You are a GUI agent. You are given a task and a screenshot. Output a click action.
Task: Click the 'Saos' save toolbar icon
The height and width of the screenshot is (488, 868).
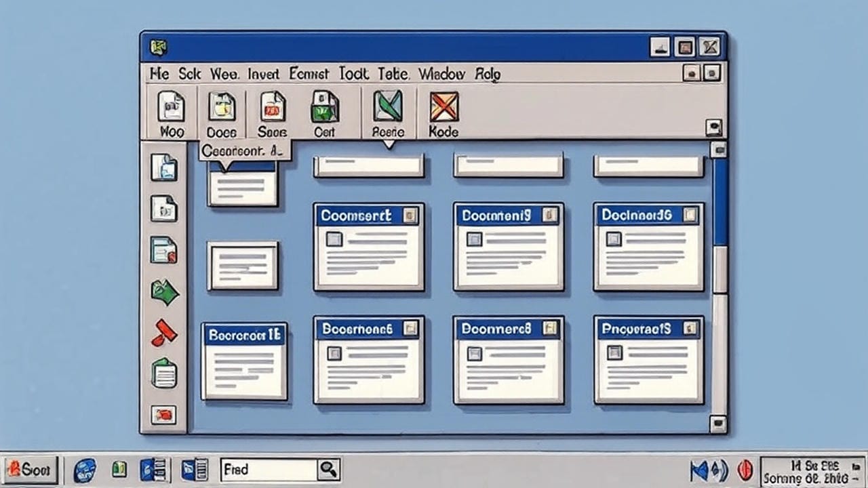click(x=272, y=107)
